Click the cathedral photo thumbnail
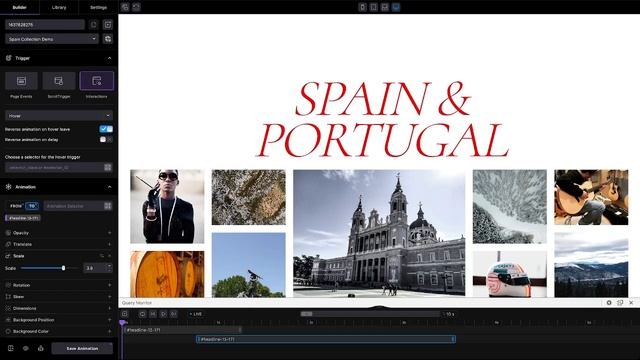 coord(379,233)
